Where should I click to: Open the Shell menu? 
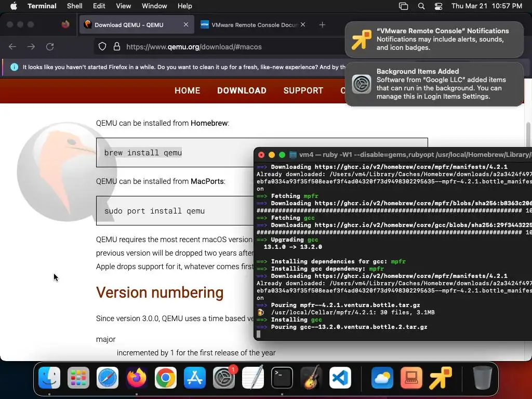74,6
